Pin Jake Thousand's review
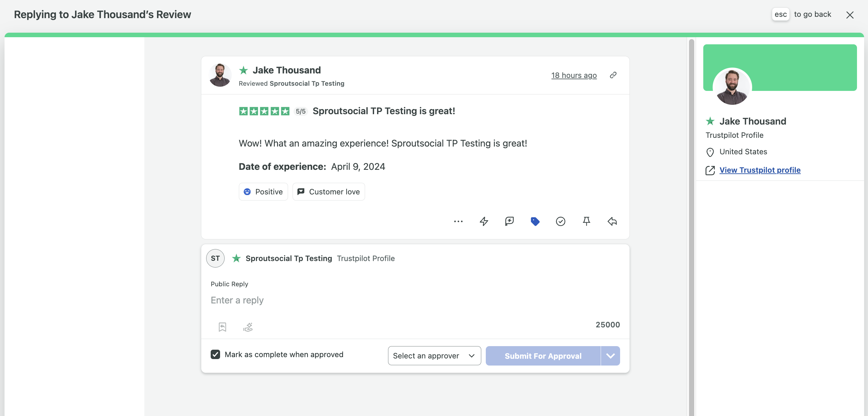This screenshot has height=416, width=868. click(586, 221)
